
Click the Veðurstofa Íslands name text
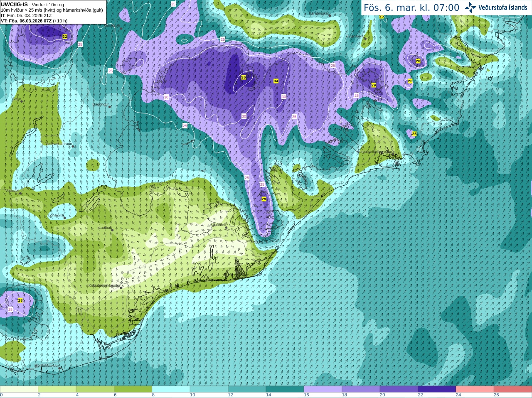pyautogui.click(x=503, y=7)
